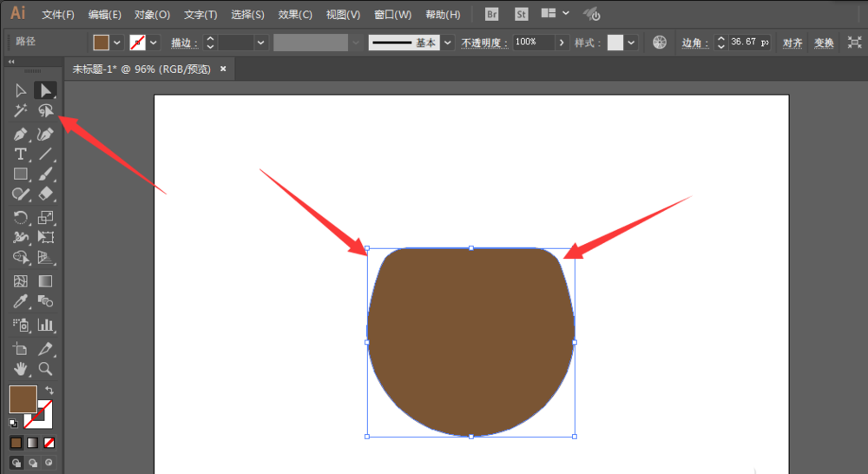
Task: Switch to gradient paint mode
Action: 33,443
